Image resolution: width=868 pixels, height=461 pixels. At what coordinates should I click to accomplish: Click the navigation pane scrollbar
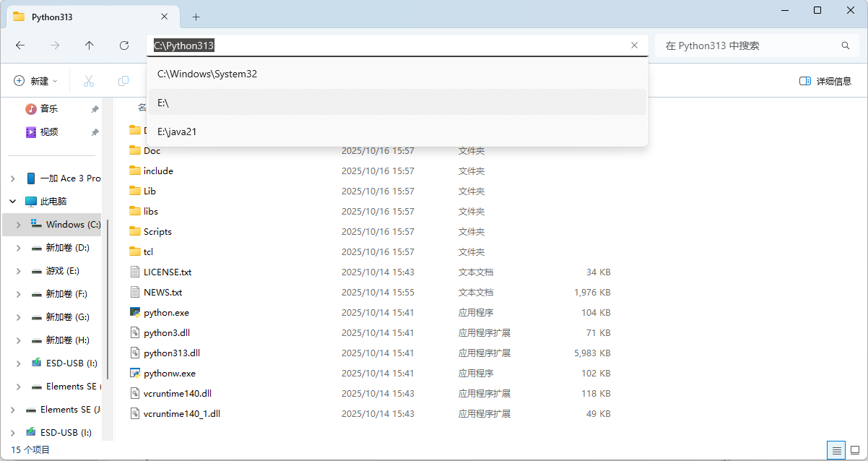[108, 296]
